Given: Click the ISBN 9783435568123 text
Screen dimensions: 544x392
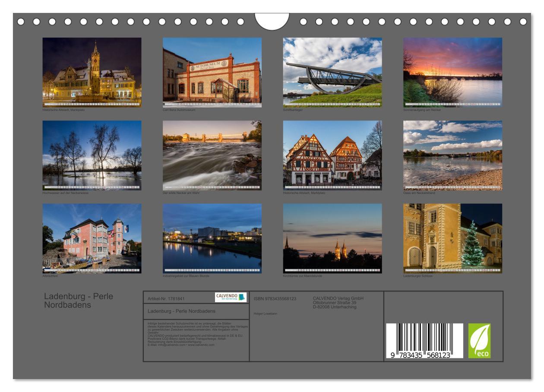Looking at the screenshot, I should [x=275, y=298].
